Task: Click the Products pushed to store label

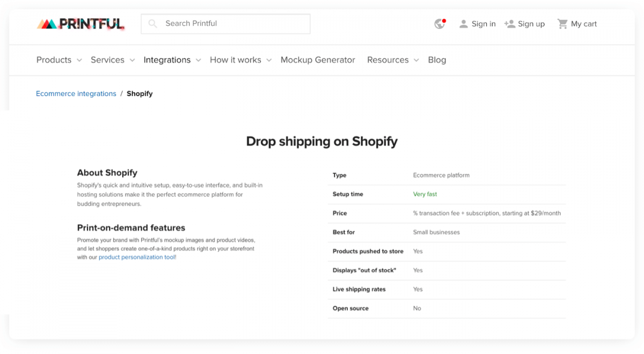Action: pos(368,252)
